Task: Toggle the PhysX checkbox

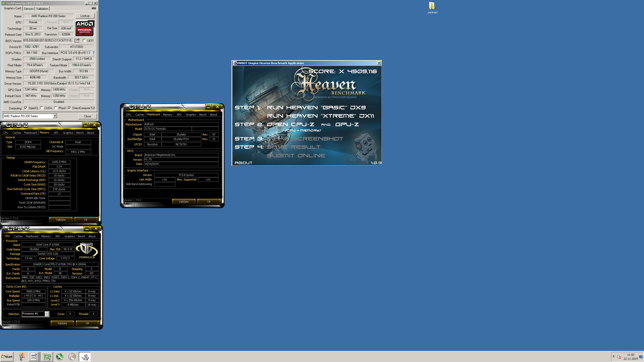Action: coord(56,108)
